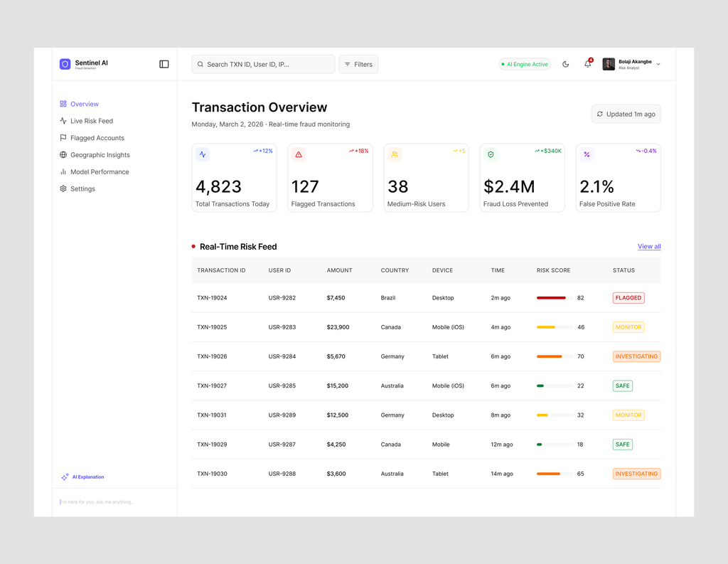Click the Flagged Transactions warning triangle icon

pos(299,154)
